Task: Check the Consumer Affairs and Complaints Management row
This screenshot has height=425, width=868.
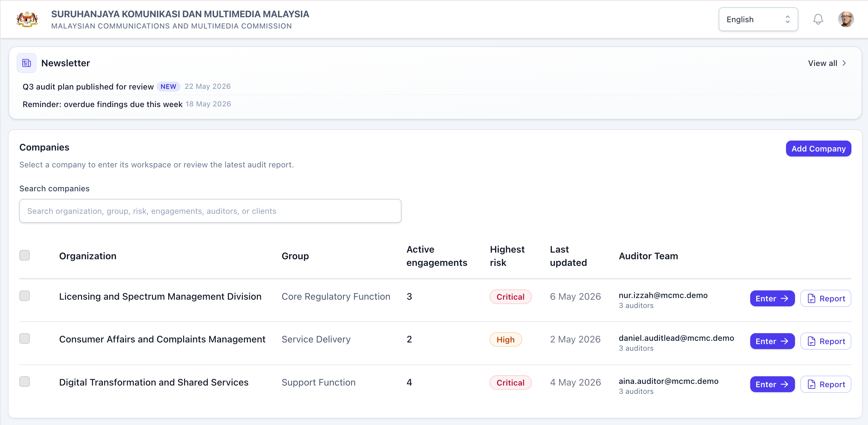Action: pos(24,338)
